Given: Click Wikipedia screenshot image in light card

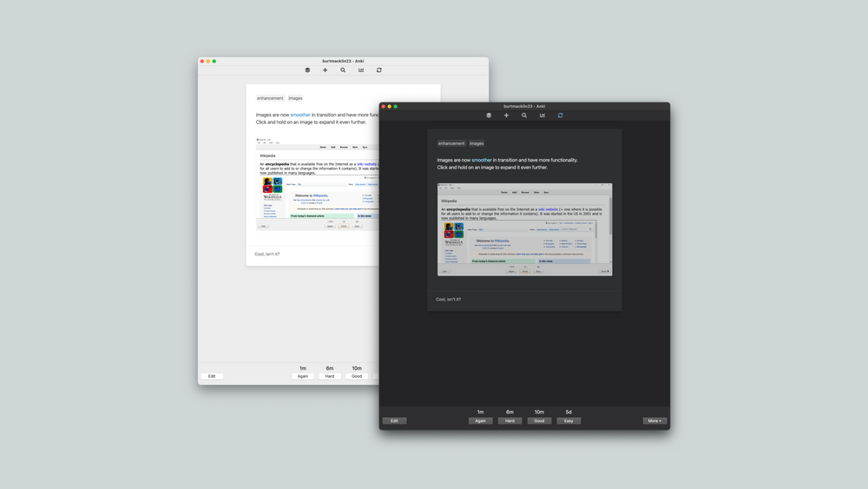Looking at the screenshot, I should [318, 184].
